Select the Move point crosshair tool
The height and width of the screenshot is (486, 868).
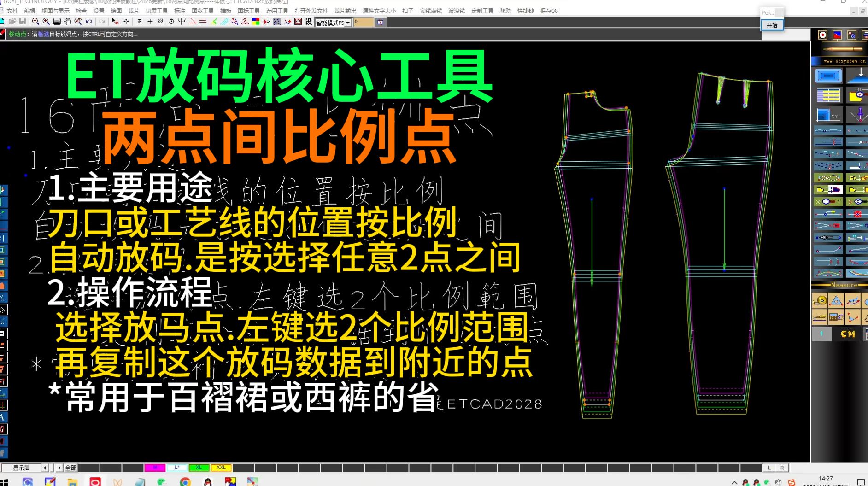coord(126,21)
